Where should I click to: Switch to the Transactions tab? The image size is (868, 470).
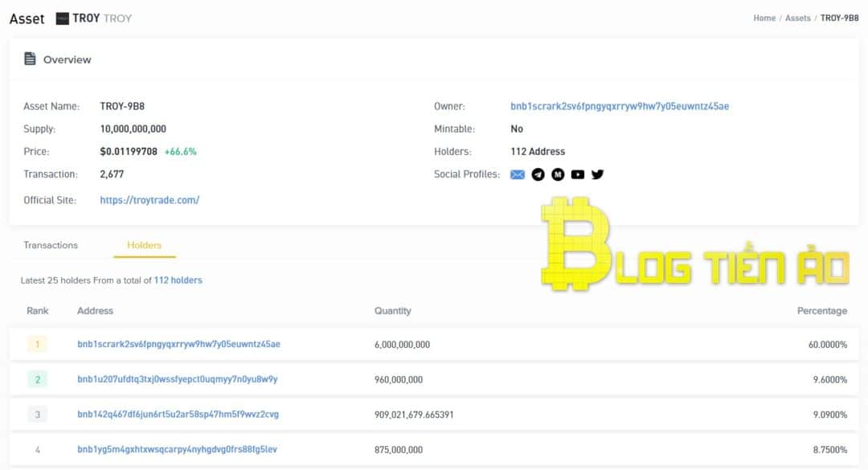51,245
